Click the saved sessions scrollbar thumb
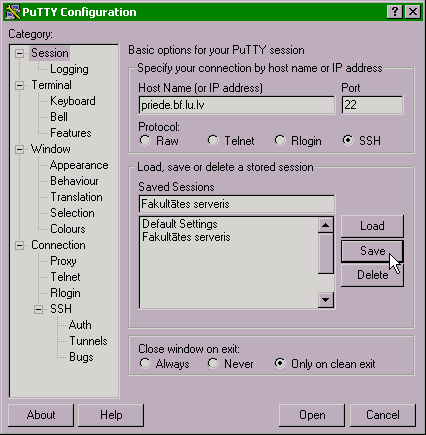This screenshot has height=435, width=426. [326, 253]
